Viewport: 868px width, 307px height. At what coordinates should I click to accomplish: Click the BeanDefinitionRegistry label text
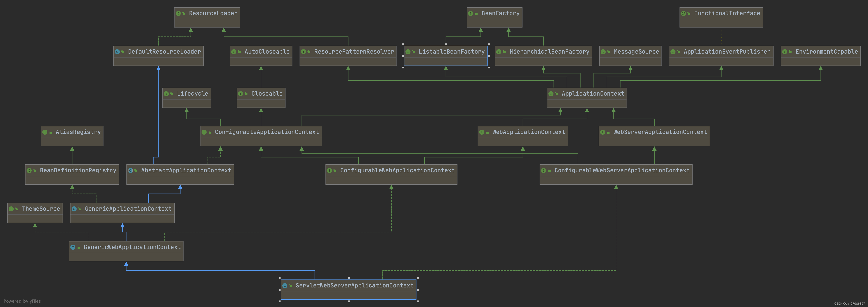[x=78, y=171]
